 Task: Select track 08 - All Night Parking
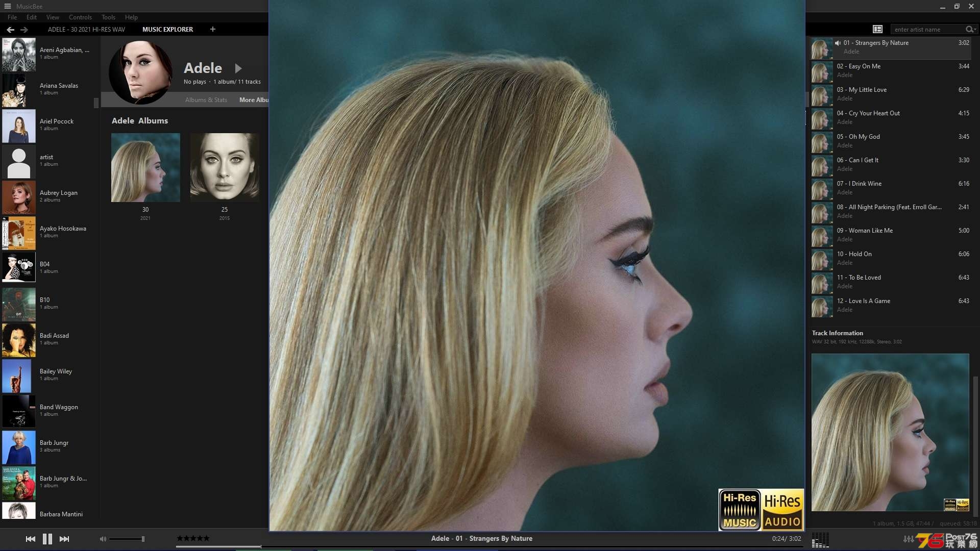[x=891, y=212]
